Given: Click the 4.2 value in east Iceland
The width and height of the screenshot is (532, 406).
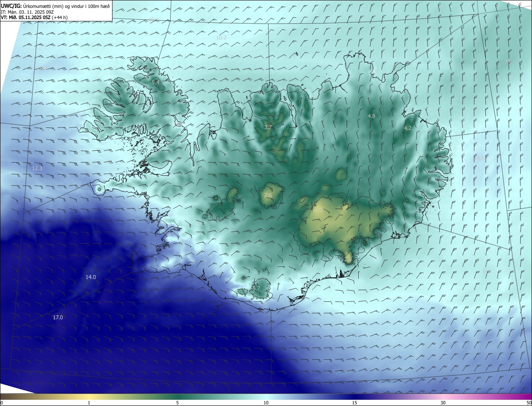Looking at the screenshot, I should pyautogui.click(x=408, y=129).
